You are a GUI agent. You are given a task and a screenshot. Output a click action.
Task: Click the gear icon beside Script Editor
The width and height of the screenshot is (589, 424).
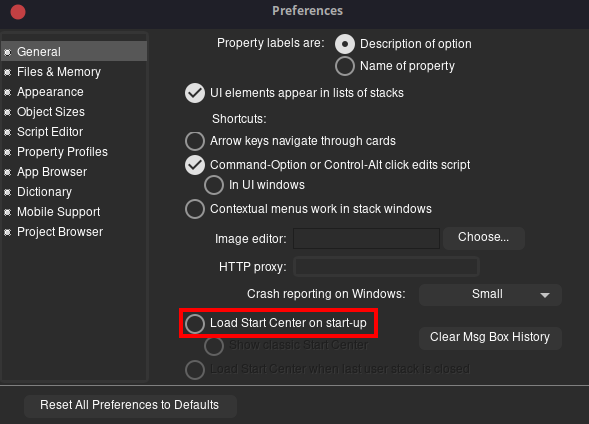pyautogui.click(x=8, y=132)
